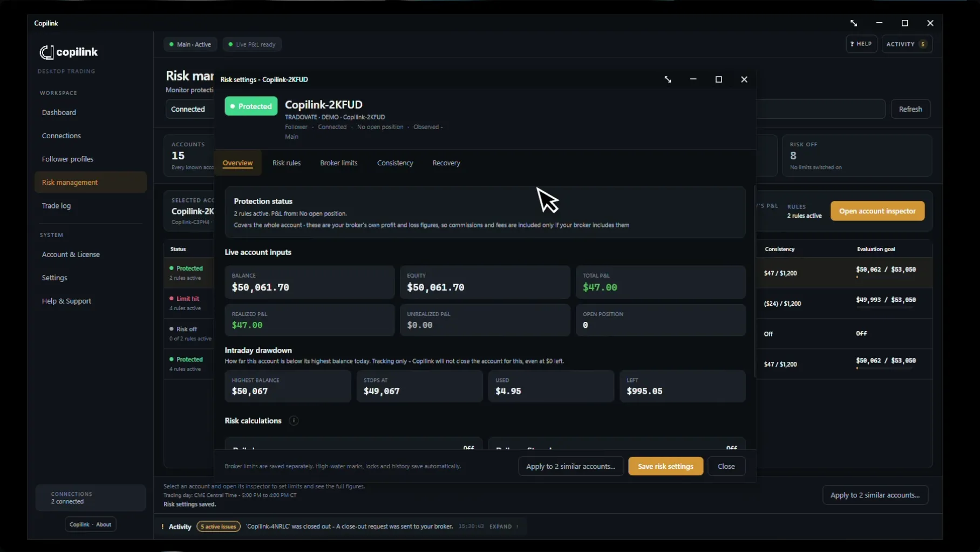
Task: Click main window's Apply to 2 similar accounts
Action: coord(875,495)
